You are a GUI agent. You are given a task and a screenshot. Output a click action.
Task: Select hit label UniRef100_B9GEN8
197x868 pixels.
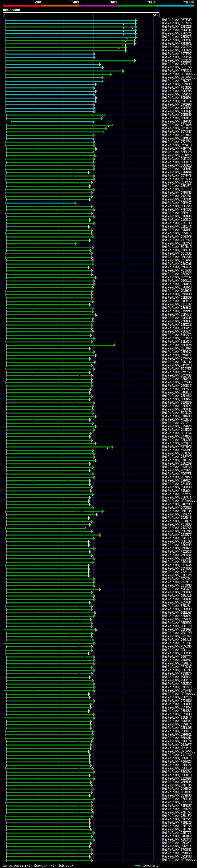(x=177, y=91)
